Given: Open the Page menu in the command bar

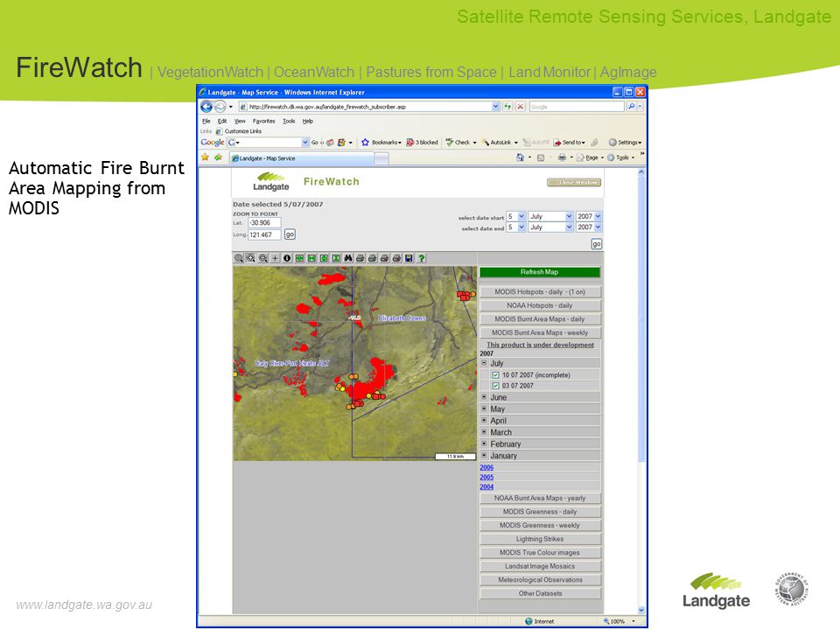Looking at the screenshot, I should coord(589,157).
